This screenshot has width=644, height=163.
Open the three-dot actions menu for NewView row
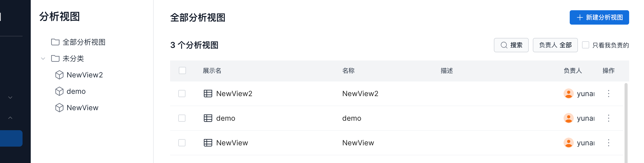609,143
